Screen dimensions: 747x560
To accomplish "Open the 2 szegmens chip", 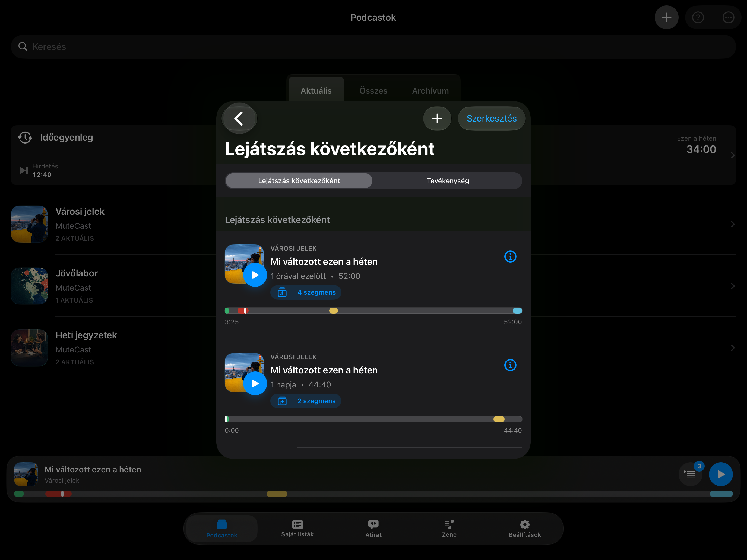I will [306, 401].
